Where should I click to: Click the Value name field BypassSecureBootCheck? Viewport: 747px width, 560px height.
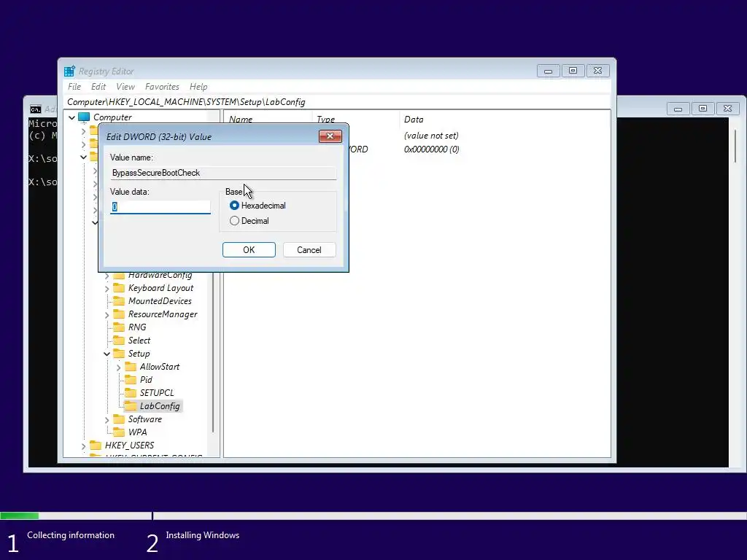tap(223, 173)
